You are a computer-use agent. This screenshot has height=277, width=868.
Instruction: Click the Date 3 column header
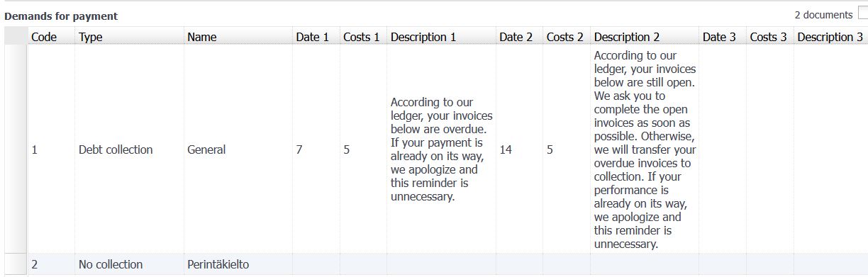coord(722,37)
